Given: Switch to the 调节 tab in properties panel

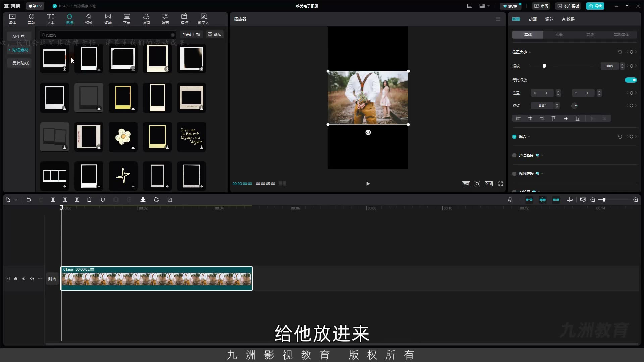Looking at the screenshot, I should [x=549, y=19].
